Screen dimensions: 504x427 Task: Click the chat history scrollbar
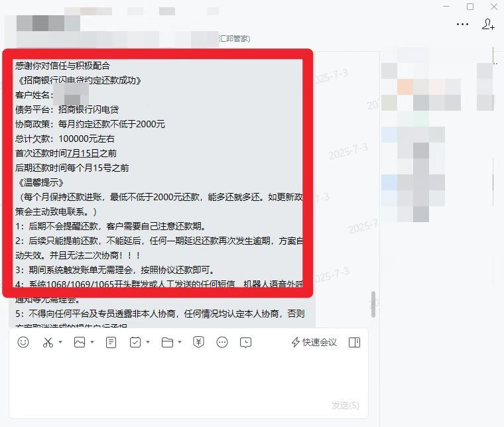tap(373, 304)
